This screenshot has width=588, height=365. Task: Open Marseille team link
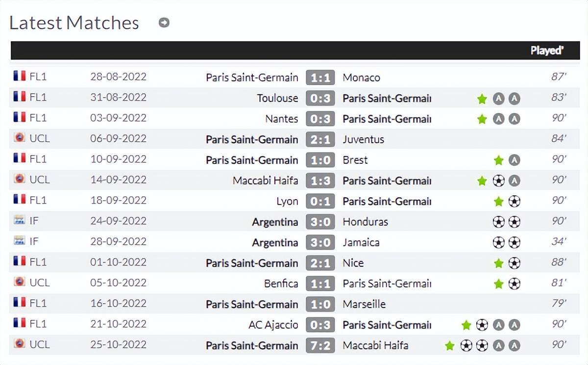(x=364, y=304)
